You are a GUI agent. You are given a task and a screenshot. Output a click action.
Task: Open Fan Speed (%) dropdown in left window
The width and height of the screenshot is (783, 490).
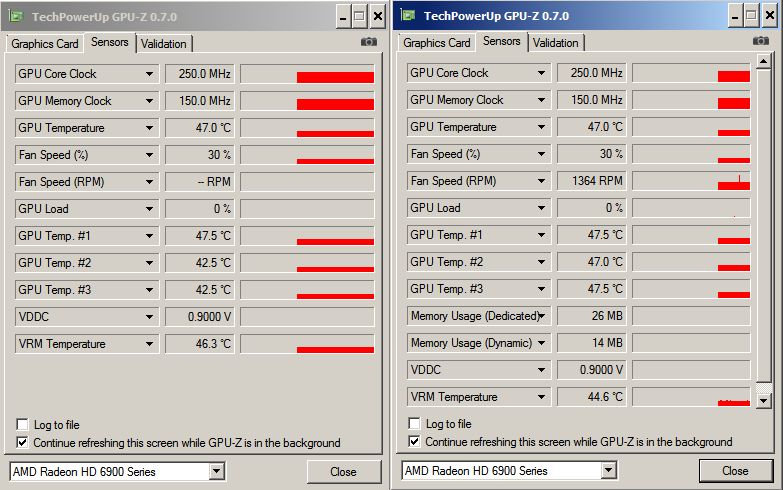click(149, 155)
